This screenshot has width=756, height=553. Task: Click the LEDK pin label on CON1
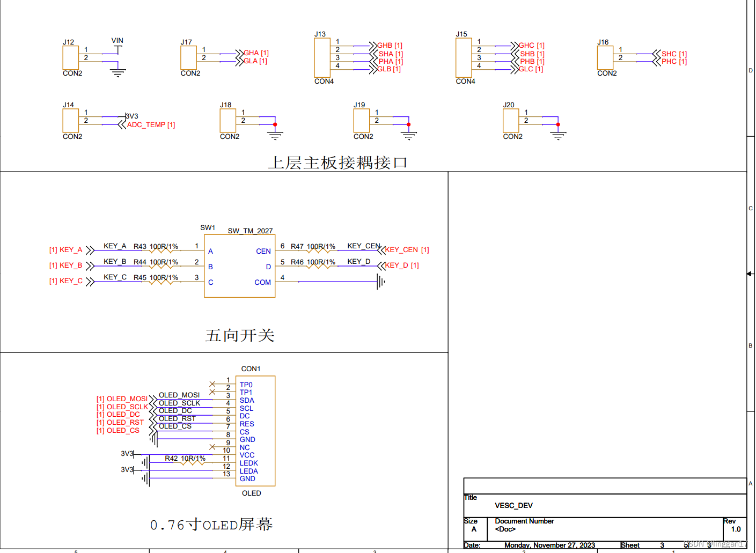249,463
